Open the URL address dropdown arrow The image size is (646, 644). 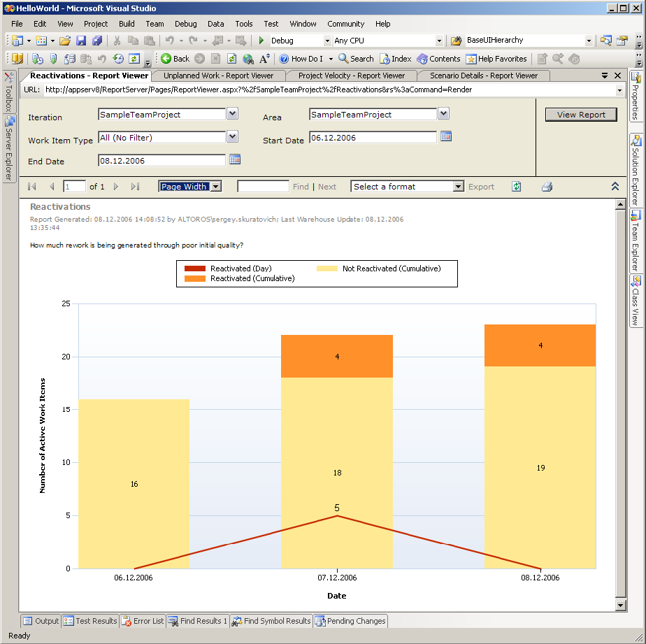pyautogui.click(x=619, y=90)
